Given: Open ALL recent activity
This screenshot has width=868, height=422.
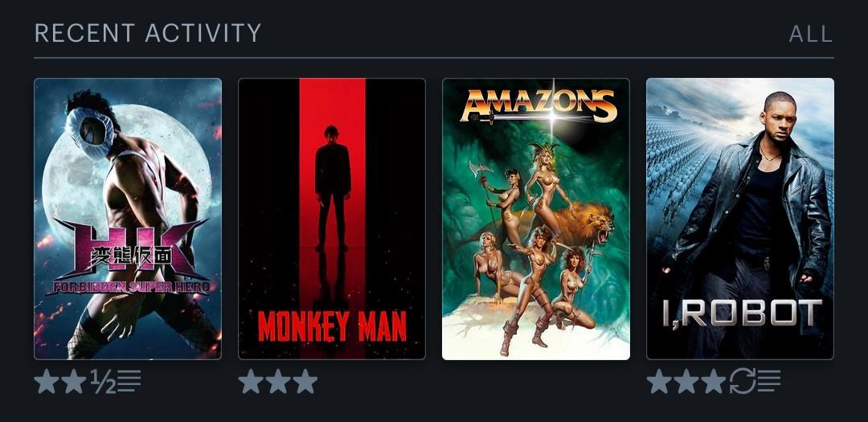Looking at the screenshot, I should 810,35.
